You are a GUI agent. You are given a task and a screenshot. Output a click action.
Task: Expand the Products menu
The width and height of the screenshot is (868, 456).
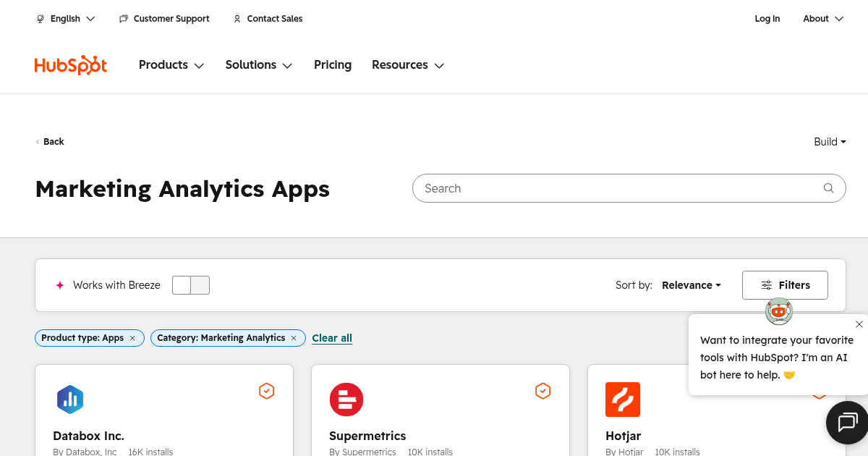tap(171, 65)
